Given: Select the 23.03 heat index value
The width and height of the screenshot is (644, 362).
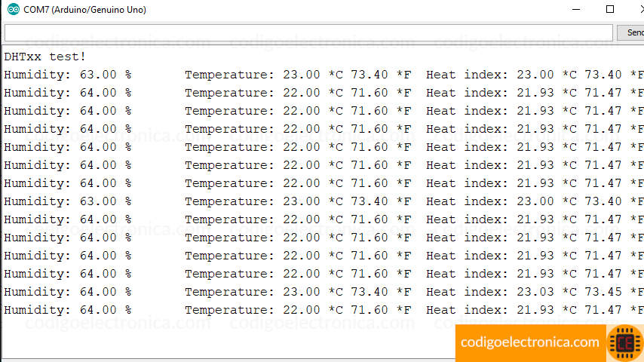Looking at the screenshot, I should (535, 292).
